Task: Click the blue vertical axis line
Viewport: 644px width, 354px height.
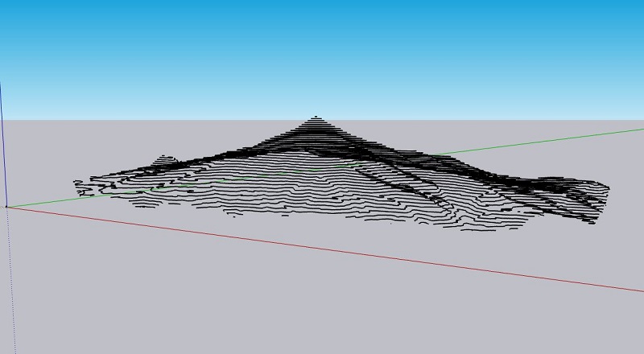Action: [3, 145]
